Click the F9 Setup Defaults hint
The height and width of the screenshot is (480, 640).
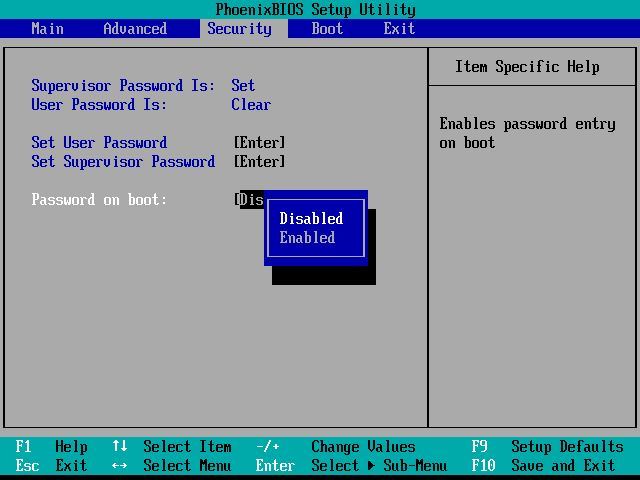tap(547, 447)
